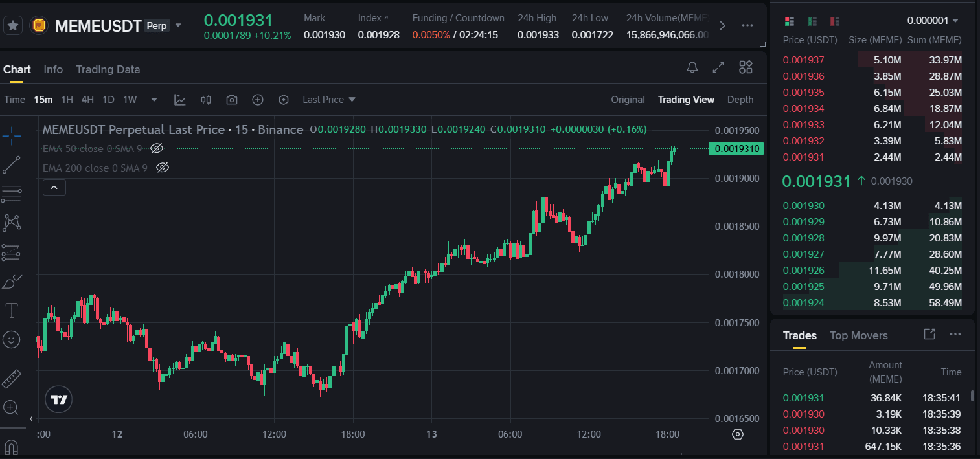
Task: Switch to Trading View chart mode
Action: click(x=686, y=100)
